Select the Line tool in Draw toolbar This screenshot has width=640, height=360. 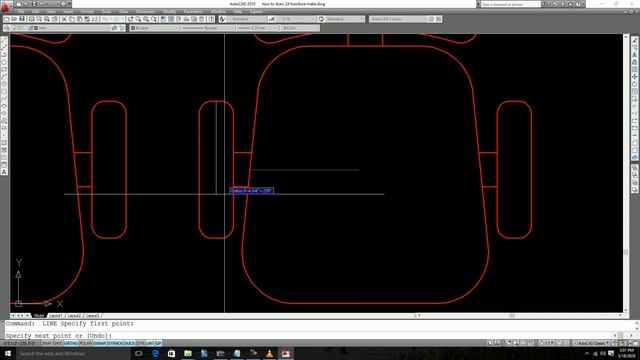(4, 40)
